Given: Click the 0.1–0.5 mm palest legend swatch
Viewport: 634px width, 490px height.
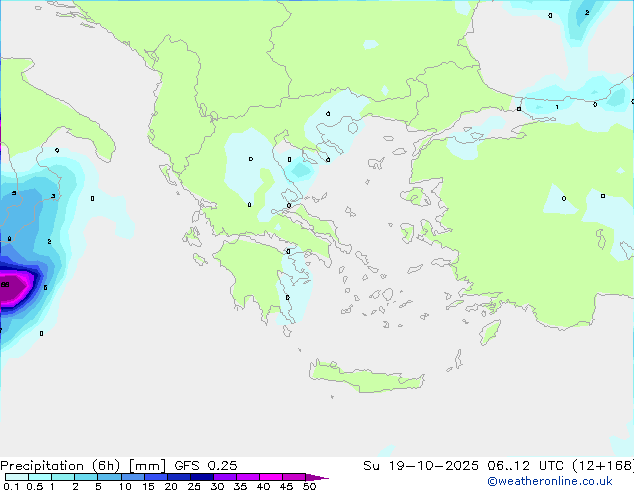Looking at the screenshot, I should (x=17, y=477).
